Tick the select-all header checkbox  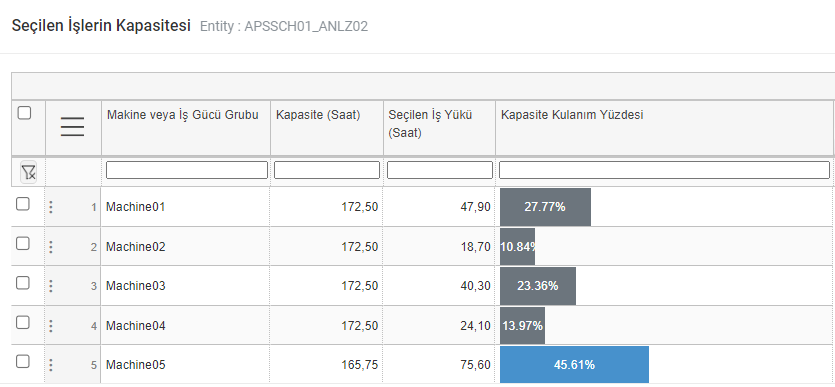(x=24, y=113)
